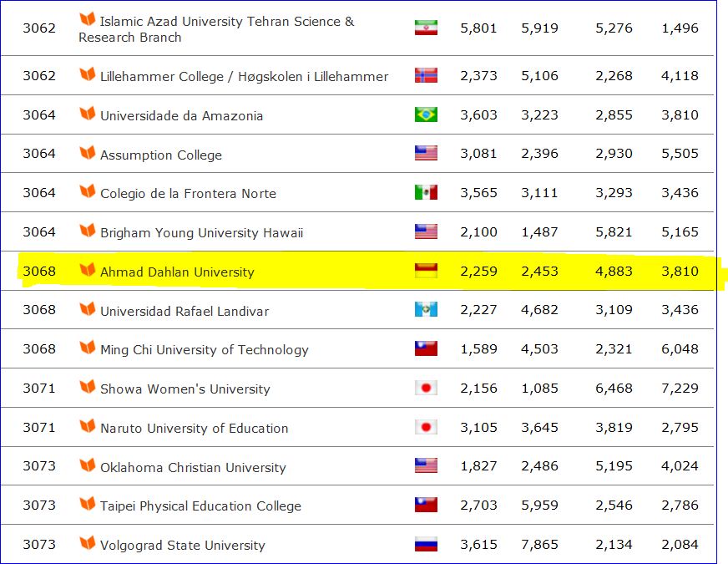Viewport: 728px width, 564px height.
Task: Open Lillehammer College / Høgskolen i Lillehammer link
Action: [245, 77]
